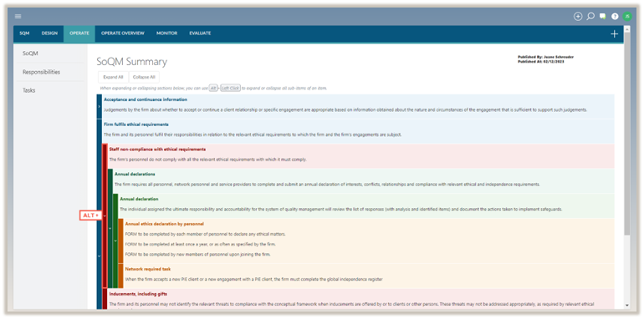The image size is (644, 319).
Task: Click the Collapse All button
Action: [144, 77]
